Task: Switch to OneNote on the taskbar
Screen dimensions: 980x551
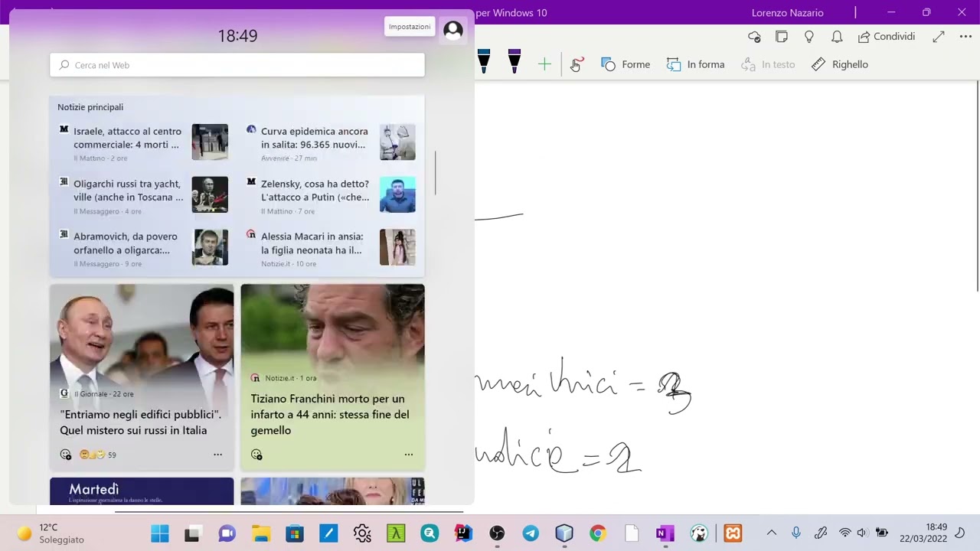Action: [x=665, y=533]
